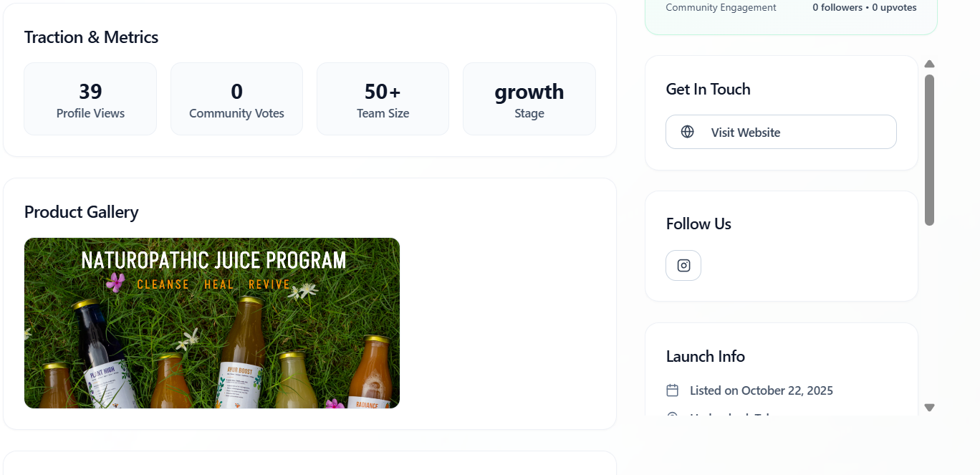Click the globe icon beside Visit Website
Viewport: 980px width, 475px height.
(x=688, y=132)
